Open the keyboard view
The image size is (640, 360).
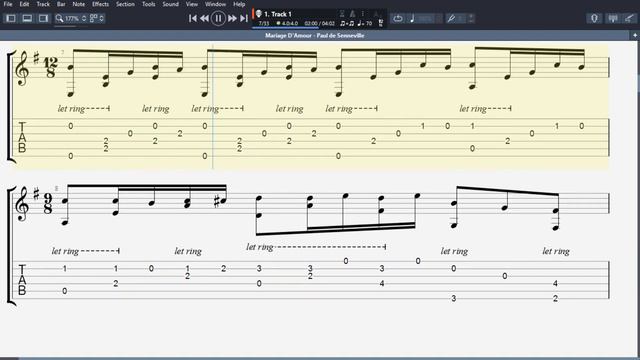pos(613,18)
